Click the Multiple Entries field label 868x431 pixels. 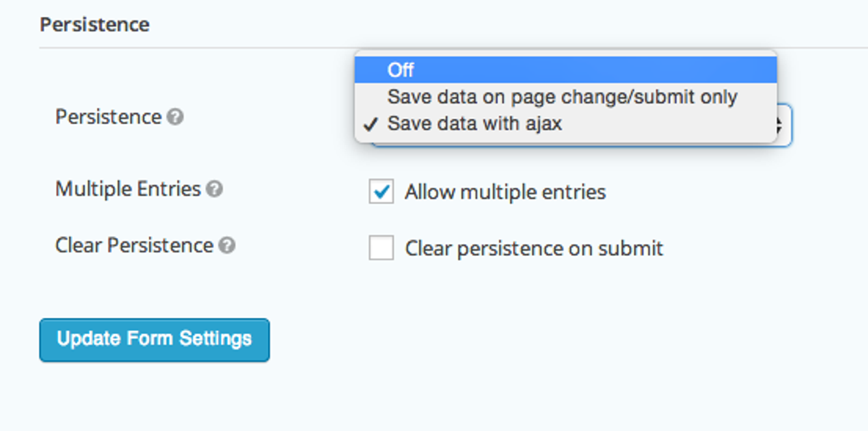point(128,189)
